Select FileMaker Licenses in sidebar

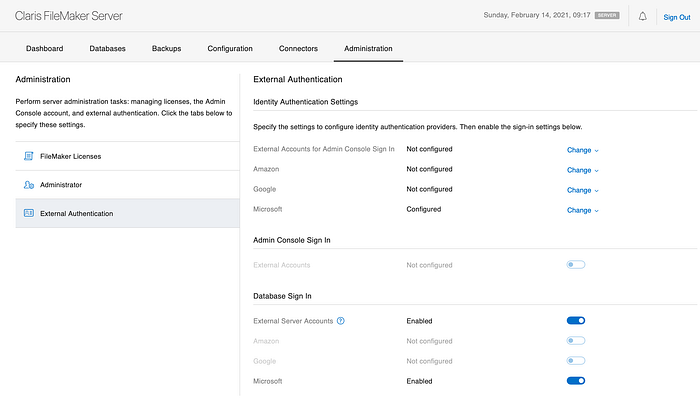tap(70, 157)
